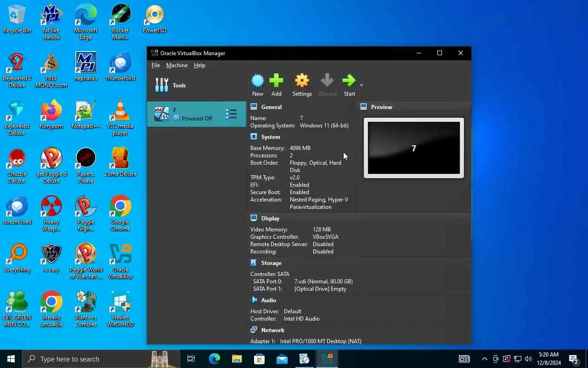Open Task View on the taskbar
Screen dimensions: 588x368
[x=191, y=359]
